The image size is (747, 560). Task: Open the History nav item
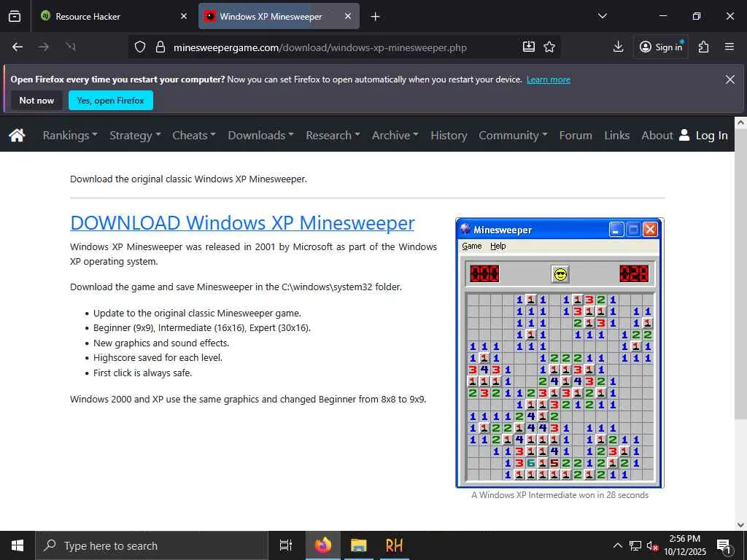pos(449,135)
